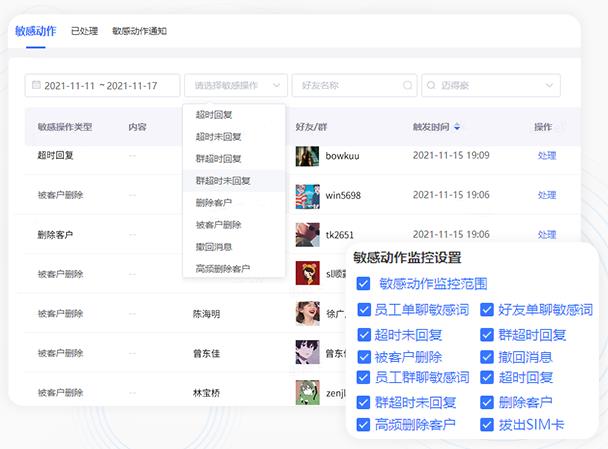The height and width of the screenshot is (449, 608).
Task: Click win5698 avatar thumbnail
Action: coord(307,196)
